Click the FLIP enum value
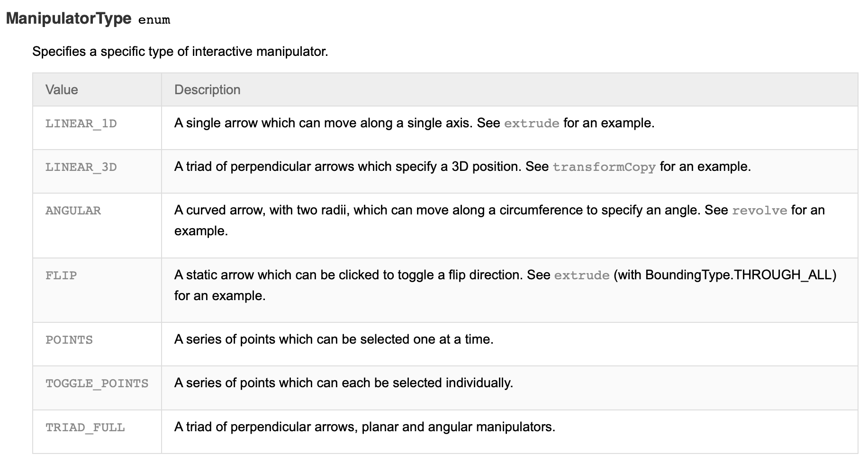Image resolution: width=868 pixels, height=462 pixels. (61, 275)
